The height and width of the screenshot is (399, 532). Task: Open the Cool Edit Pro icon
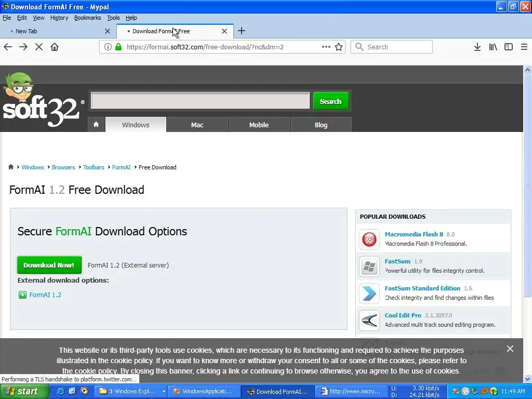click(369, 320)
